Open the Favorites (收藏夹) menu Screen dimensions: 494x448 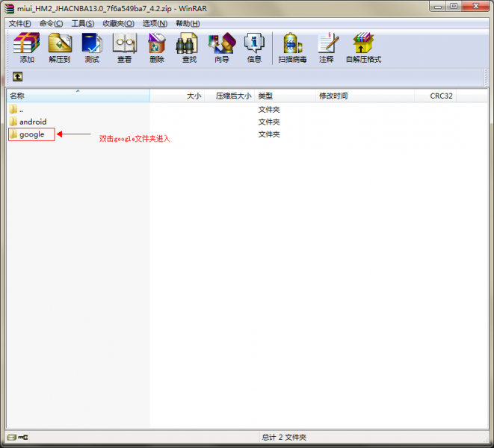pyautogui.click(x=119, y=24)
